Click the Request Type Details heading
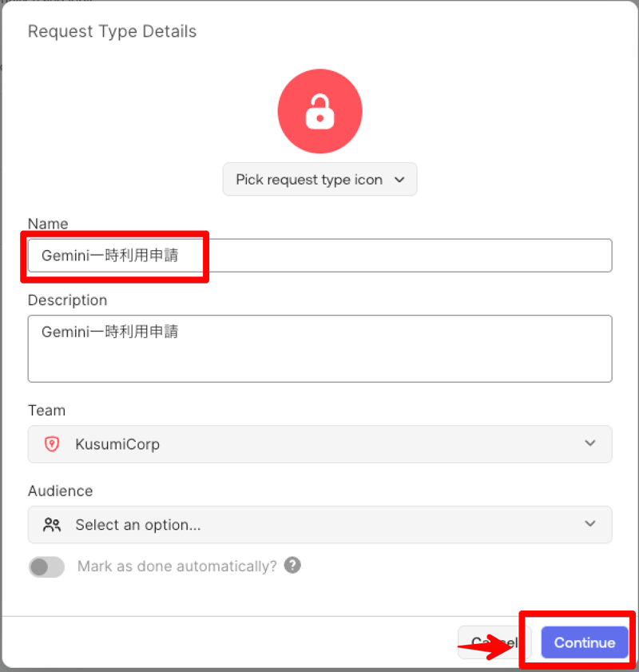Screen dimensions: 639x672 pyautogui.click(x=112, y=32)
